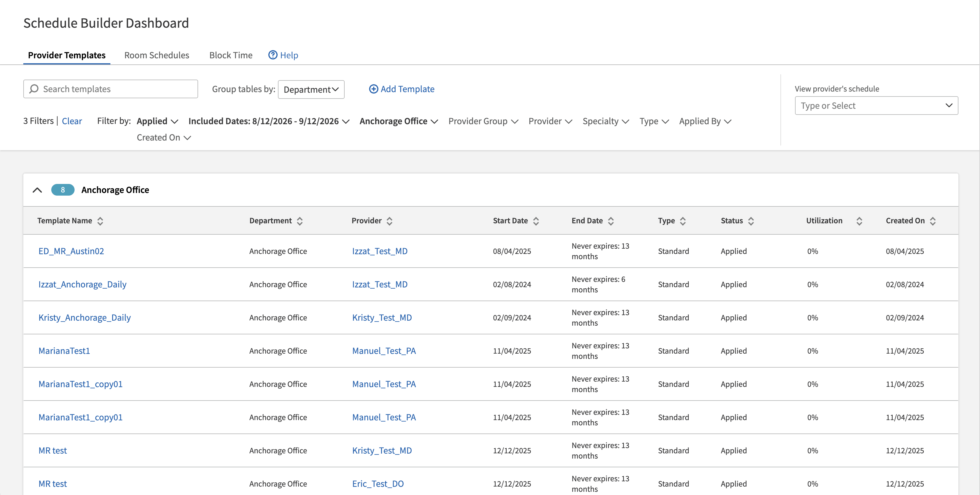The height and width of the screenshot is (495, 980).
Task: Sort table by Template Name
Action: [100, 221]
